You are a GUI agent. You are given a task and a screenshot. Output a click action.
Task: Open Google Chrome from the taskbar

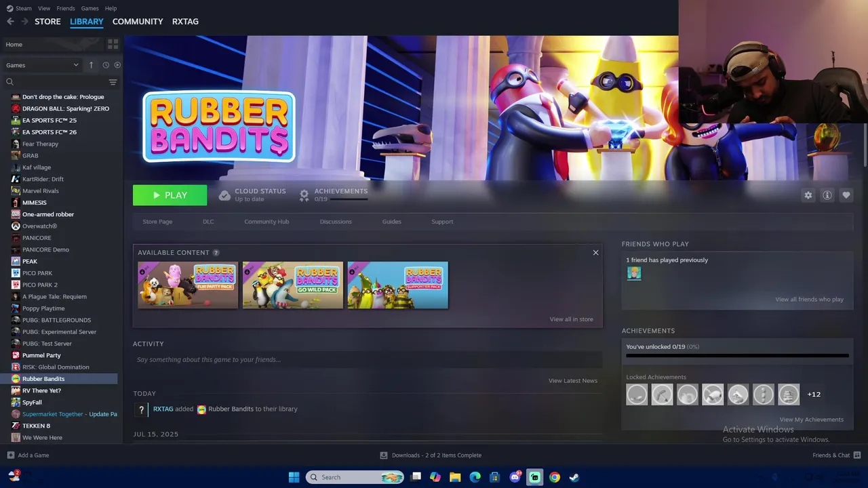coord(555,477)
